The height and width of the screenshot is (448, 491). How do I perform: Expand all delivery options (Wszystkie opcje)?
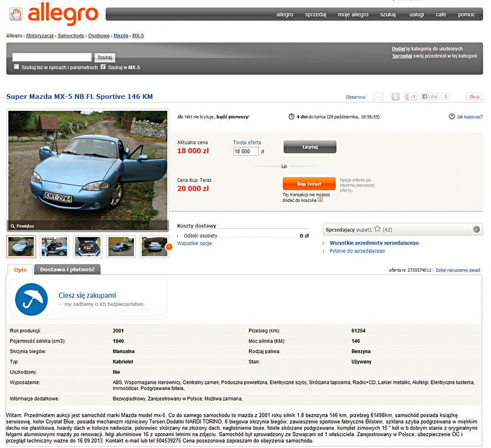[194, 243]
